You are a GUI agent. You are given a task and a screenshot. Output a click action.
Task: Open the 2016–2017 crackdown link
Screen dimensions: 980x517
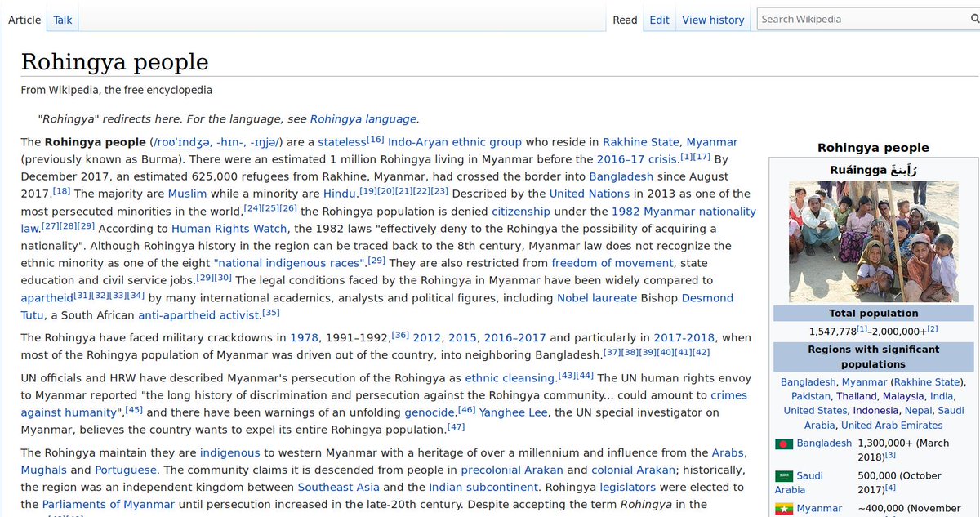(514, 337)
